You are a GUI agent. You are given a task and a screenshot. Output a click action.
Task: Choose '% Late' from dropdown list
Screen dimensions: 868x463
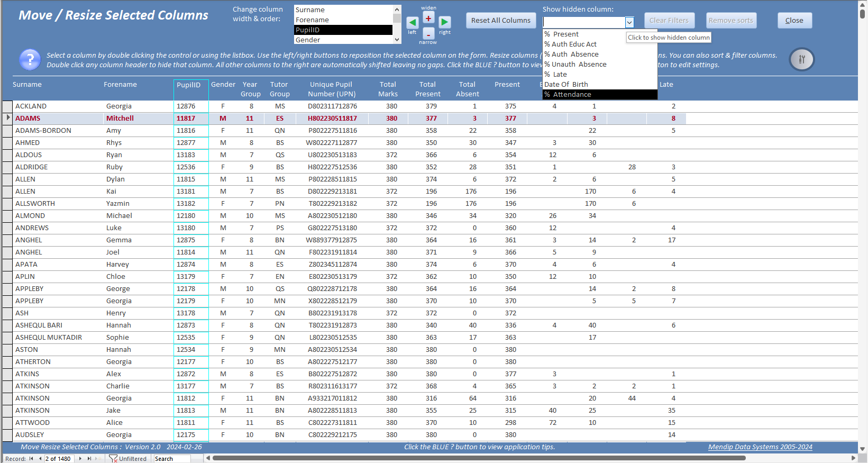click(x=600, y=74)
